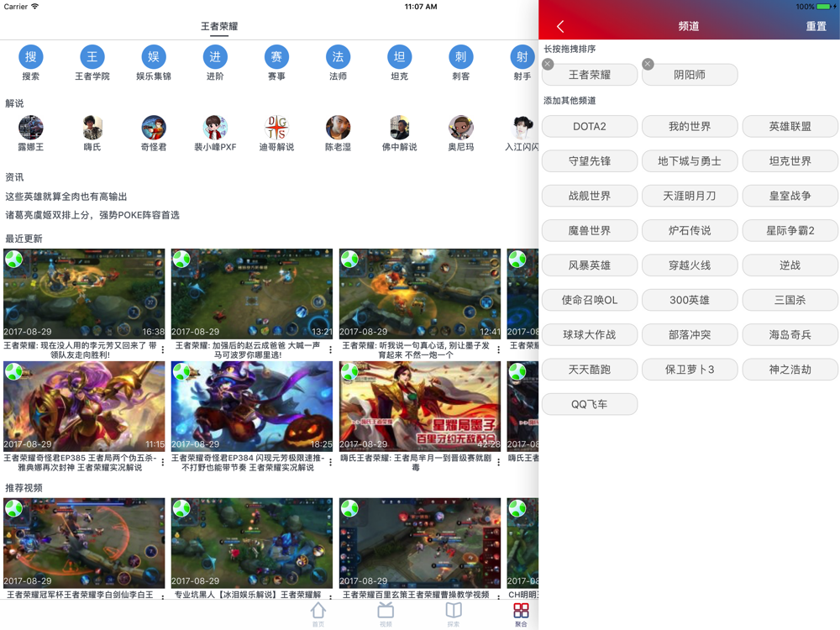Open more options for 嗨氏王者局半月 video
This screenshot has width=840, height=630.
pyautogui.click(x=499, y=462)
